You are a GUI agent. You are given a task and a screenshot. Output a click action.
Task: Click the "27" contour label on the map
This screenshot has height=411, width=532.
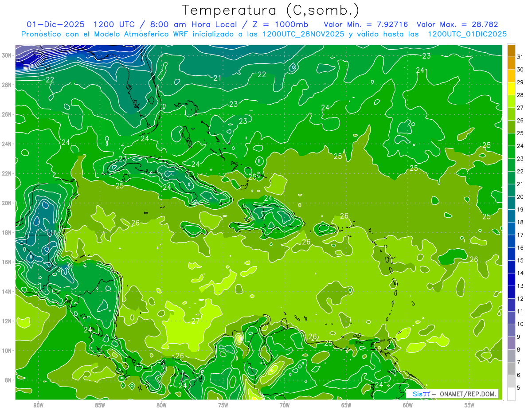pos(196,321)
